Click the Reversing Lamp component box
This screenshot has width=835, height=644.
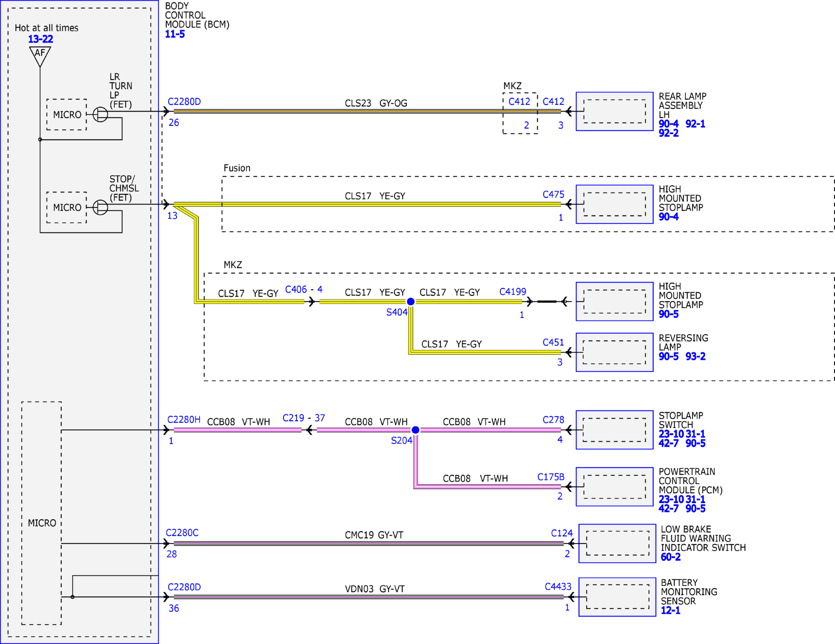click(x=614, y=352)
